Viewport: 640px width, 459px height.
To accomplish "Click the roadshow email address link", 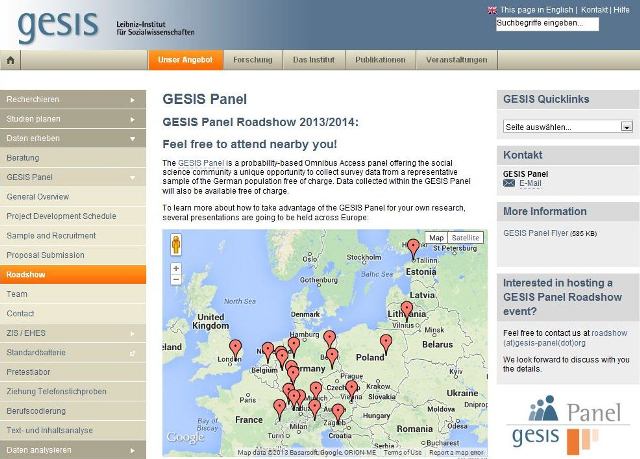I will 565,338.
